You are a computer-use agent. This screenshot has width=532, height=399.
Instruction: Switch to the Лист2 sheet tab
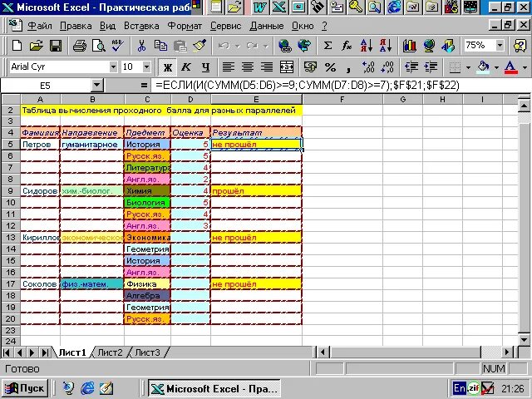110,352
